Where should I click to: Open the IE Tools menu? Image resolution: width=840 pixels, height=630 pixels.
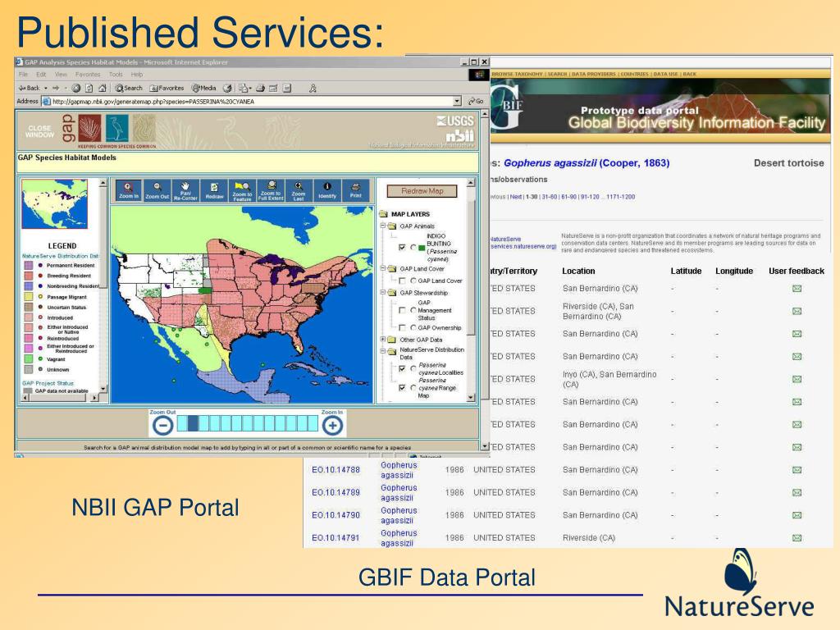[x=116, y=75]
